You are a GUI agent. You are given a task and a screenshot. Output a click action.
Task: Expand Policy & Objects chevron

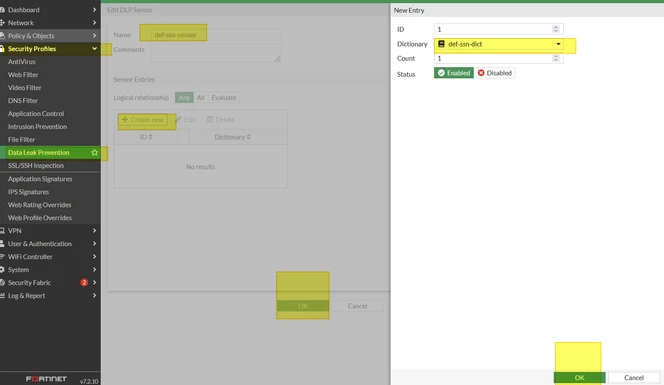coord(94,36)
